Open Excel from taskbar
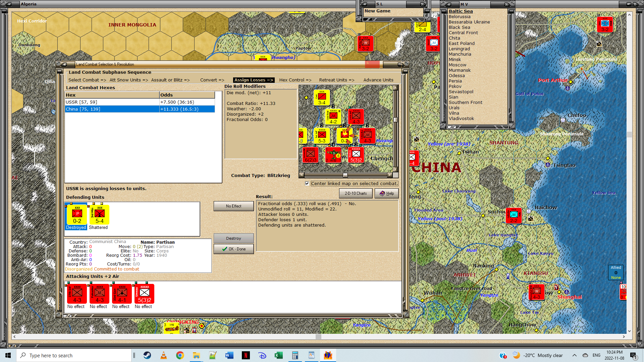644x362 pixels. coord(279,355)
